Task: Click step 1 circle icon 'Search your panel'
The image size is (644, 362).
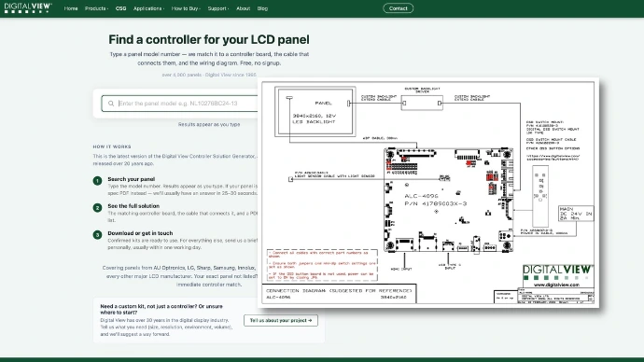Action: (97, 181)
